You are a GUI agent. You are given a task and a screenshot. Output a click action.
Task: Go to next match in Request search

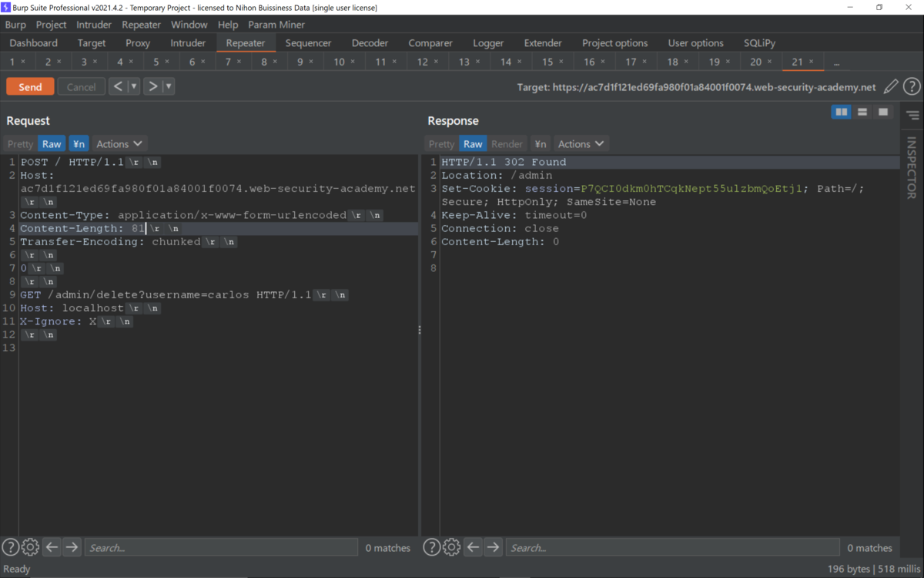point(72,547)
